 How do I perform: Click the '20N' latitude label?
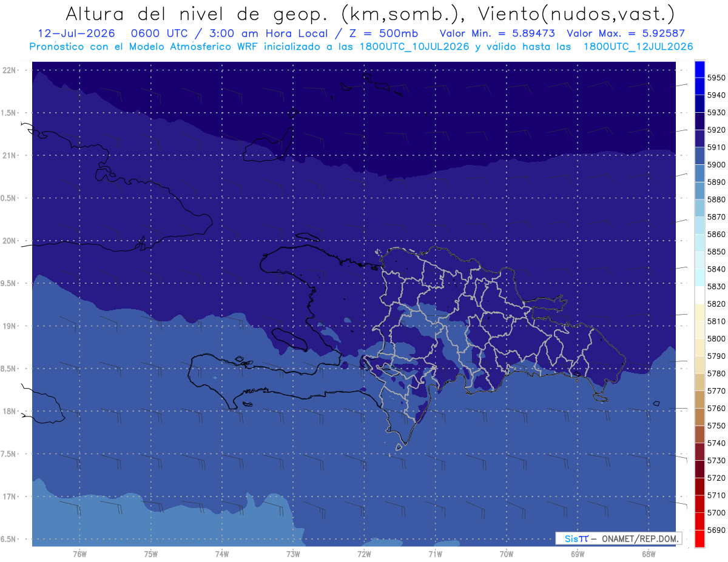tap(9, 241)
